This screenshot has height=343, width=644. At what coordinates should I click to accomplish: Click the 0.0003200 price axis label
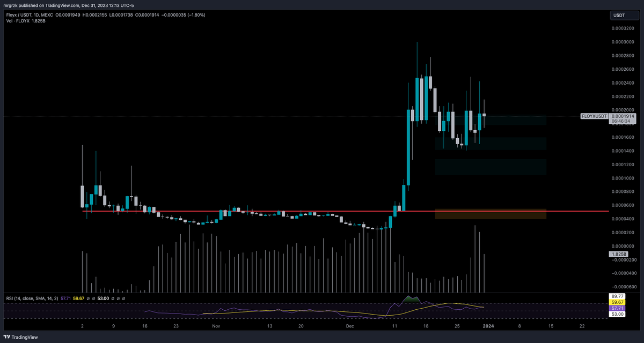623,28
